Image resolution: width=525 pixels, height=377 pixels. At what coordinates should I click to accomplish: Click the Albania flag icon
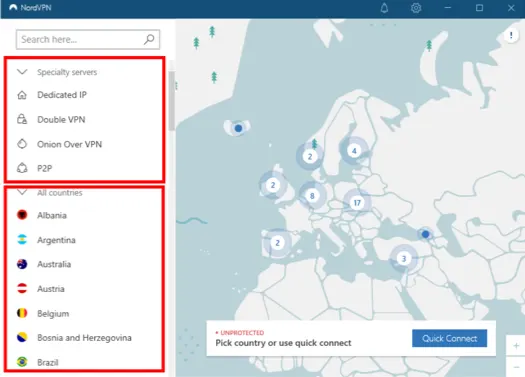[22, 215]
